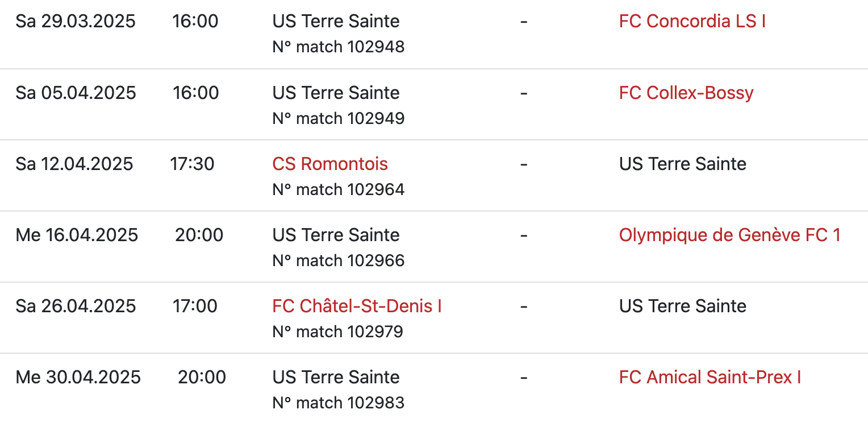The width and height of the screenshot is (868, 422).
Task: Click match number 102949 text
Action: coord(339,118)
